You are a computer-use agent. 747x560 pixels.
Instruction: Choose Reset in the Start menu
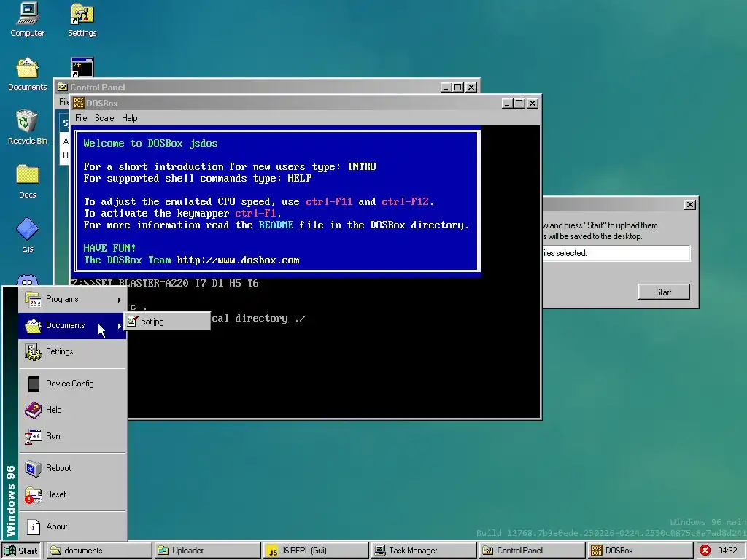(72, 494)
